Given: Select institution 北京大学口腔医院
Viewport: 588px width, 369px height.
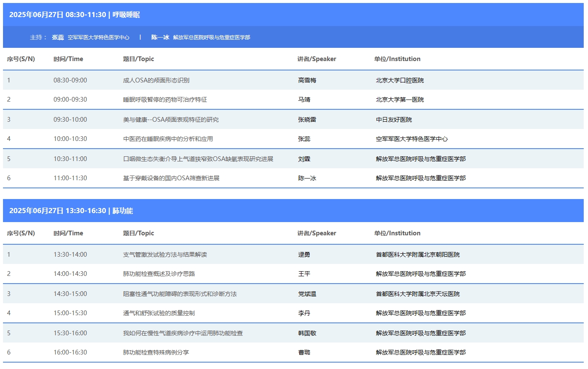Looking at the screenshot, I should click(400, 80).
